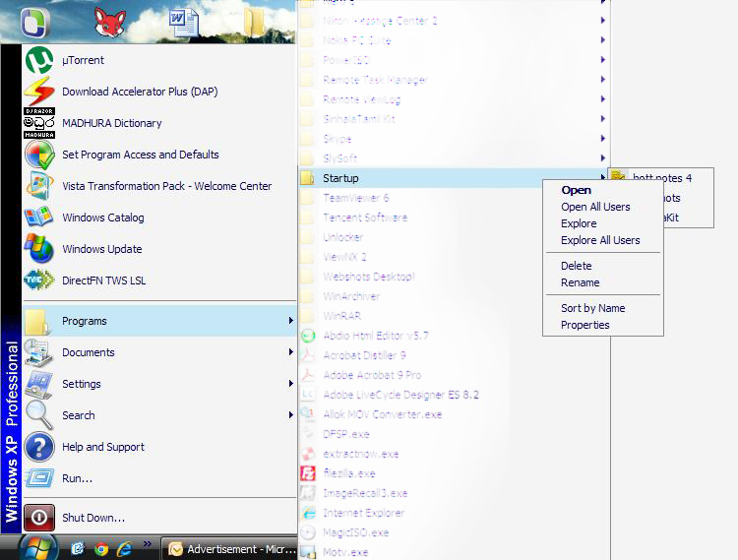738x560 pixels.
Task: Open the Windows Update icon
Action: click(39, 248)
